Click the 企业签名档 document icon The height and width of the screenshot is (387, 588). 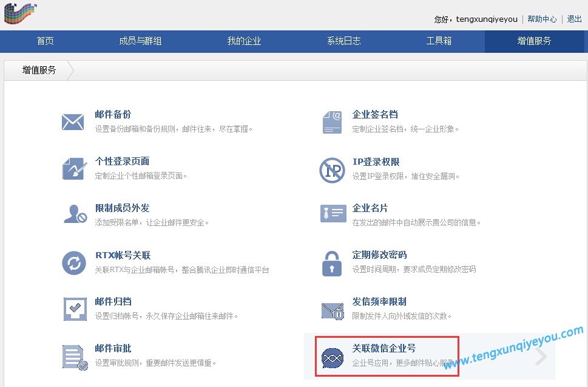[333, 122]
